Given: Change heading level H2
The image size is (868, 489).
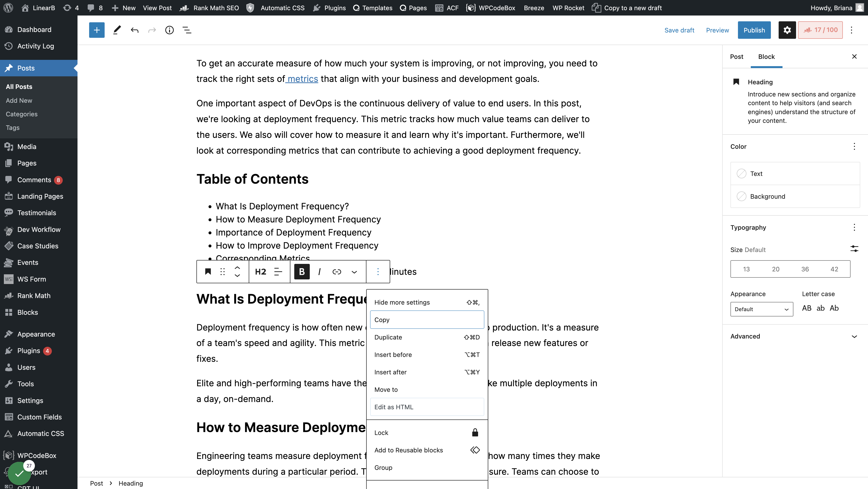Looking at the screenshot, I should point(260,271).
